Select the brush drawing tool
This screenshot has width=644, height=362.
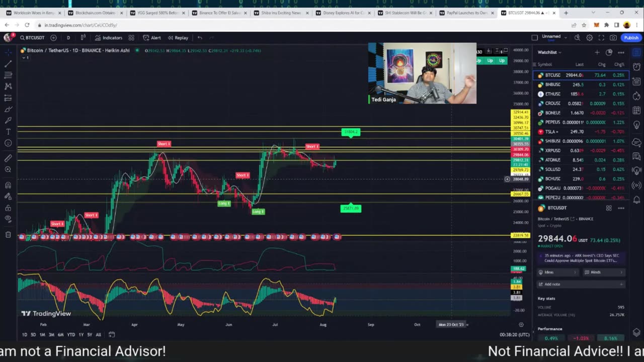[x=8, y=109]
